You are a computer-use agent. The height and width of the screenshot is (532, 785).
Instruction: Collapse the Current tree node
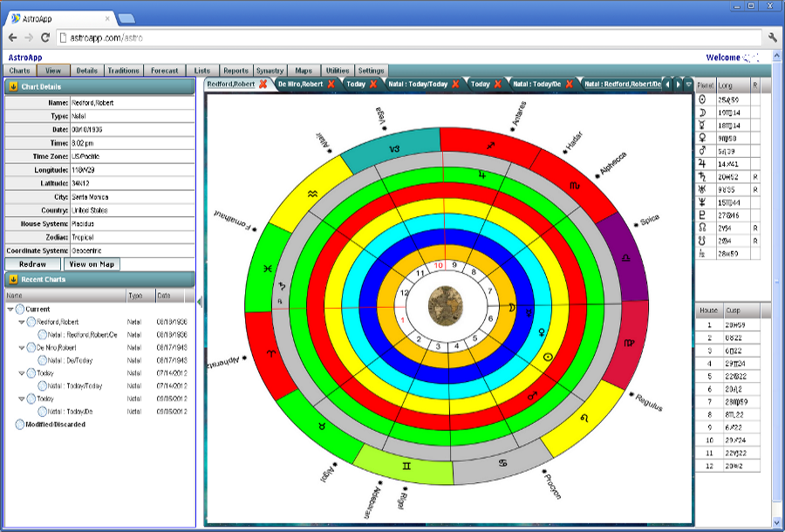point(10,310)
